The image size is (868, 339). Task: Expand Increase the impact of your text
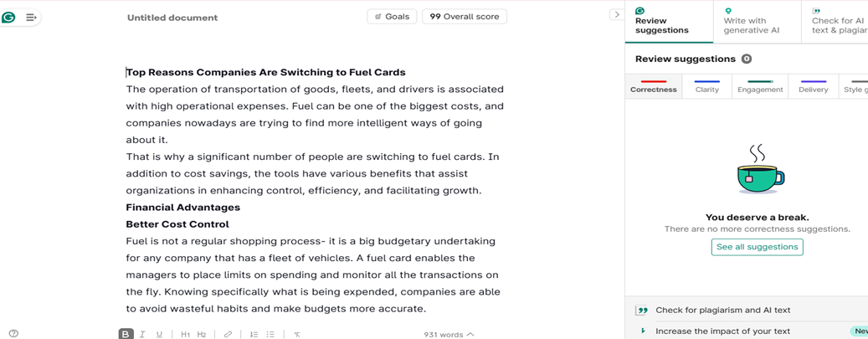[x=722, y=331]
